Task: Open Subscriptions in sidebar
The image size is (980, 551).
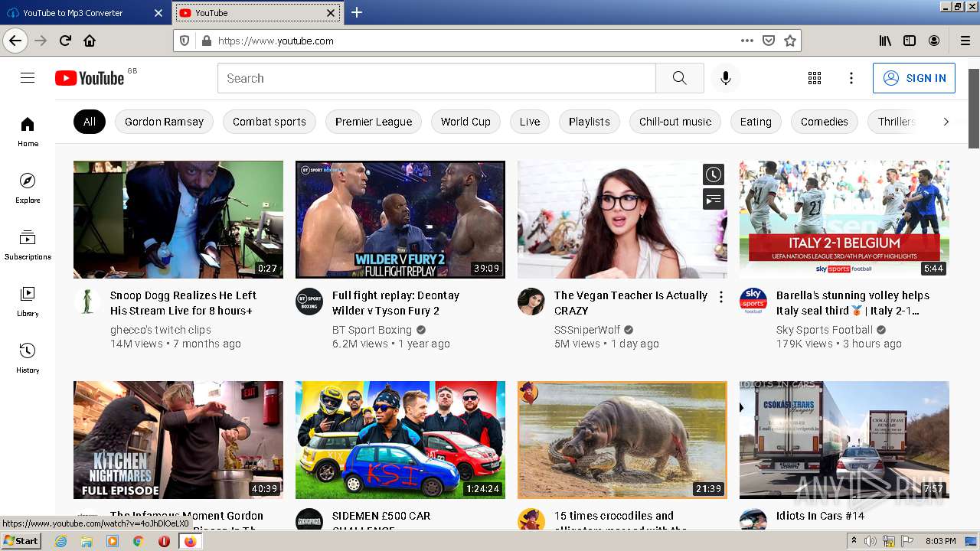Action: (x=28, y=245)
